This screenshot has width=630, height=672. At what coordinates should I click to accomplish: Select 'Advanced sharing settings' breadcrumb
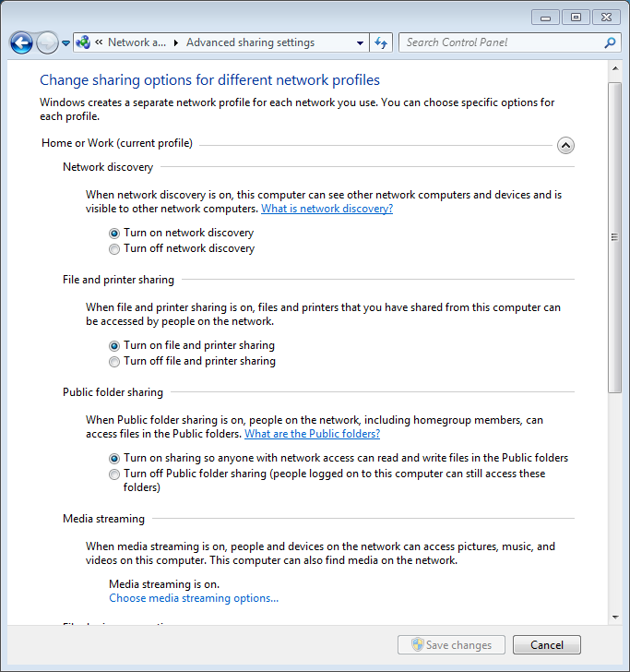click(250, 42)
